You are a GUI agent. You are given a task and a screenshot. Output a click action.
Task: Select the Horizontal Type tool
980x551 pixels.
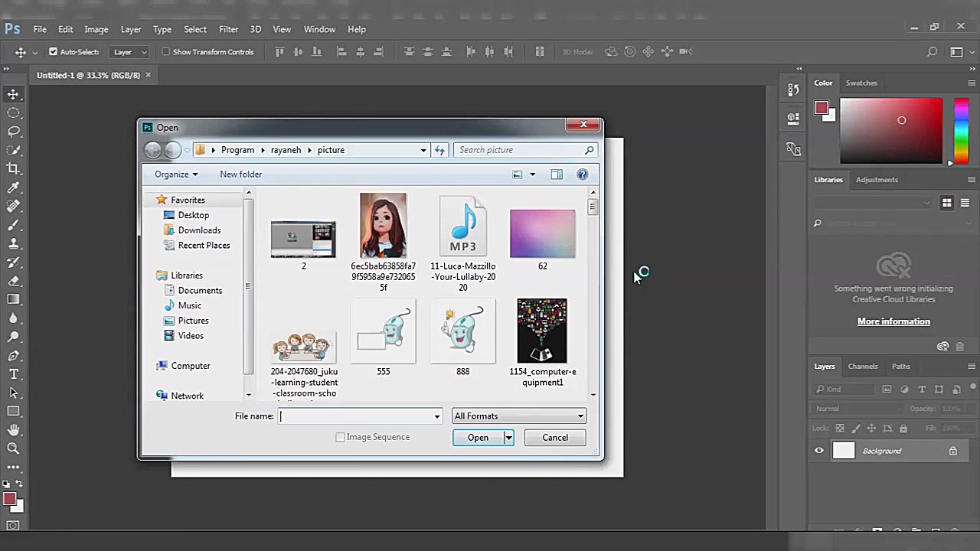click(x=14, y=374)
